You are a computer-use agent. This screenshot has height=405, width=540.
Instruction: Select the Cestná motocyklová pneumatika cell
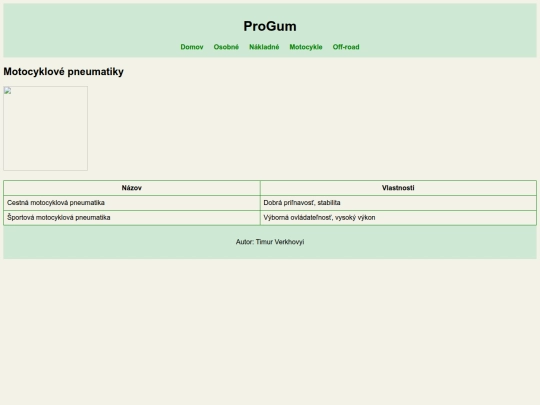point(132,203)
